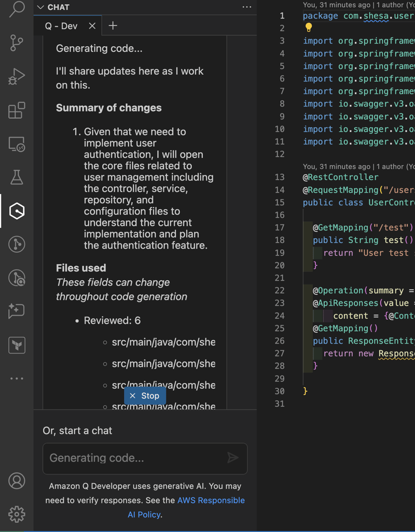415x532 pixels.
Task: Collapse the CHAT panel chevron
Action: pyautogui.click(x=40, y=7)
